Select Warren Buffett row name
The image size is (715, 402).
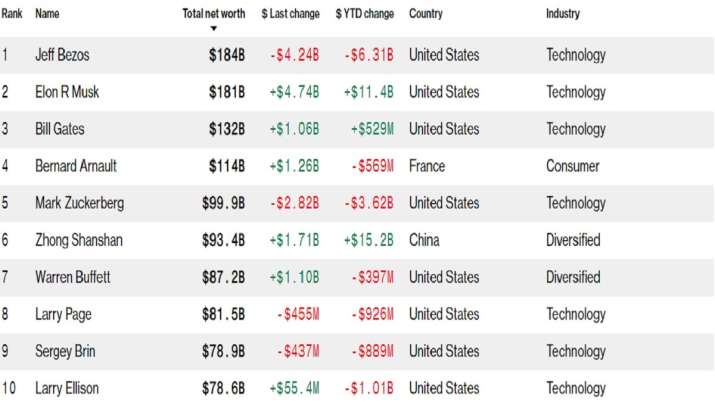73,277
